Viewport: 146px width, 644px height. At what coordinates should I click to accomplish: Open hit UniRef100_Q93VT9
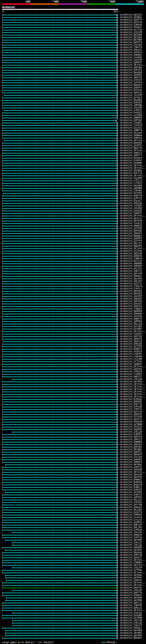(131, 22)
